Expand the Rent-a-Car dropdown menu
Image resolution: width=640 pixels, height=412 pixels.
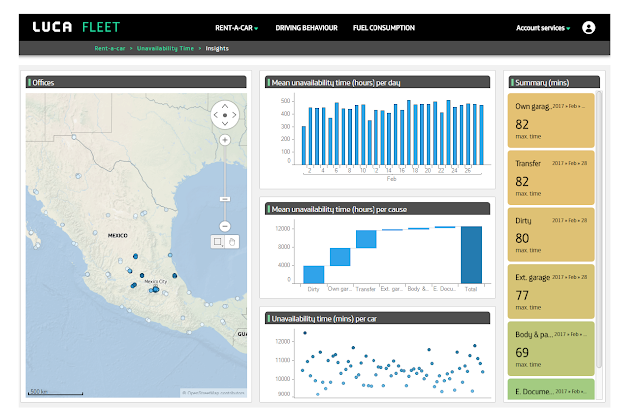point(237,28)
